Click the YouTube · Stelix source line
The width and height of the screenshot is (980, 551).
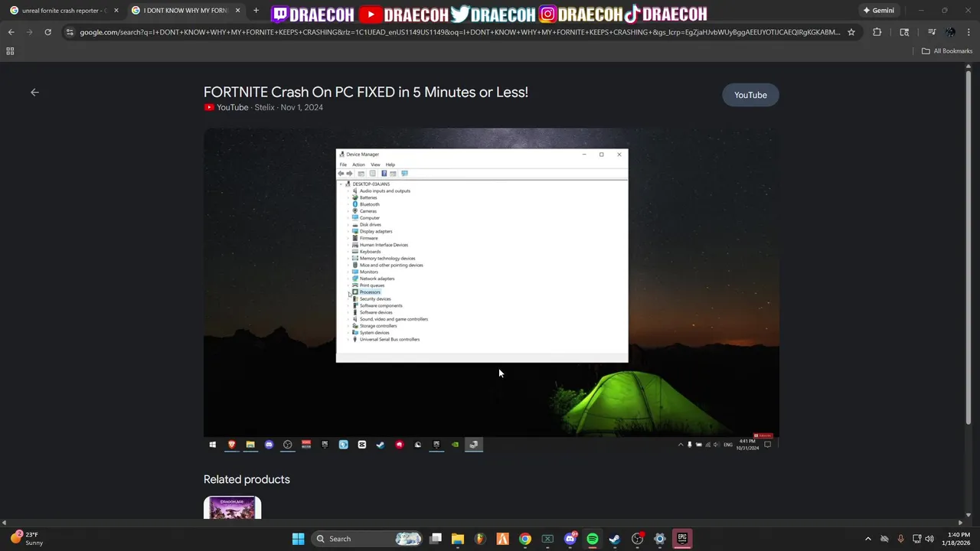click(x=263, y=108)
